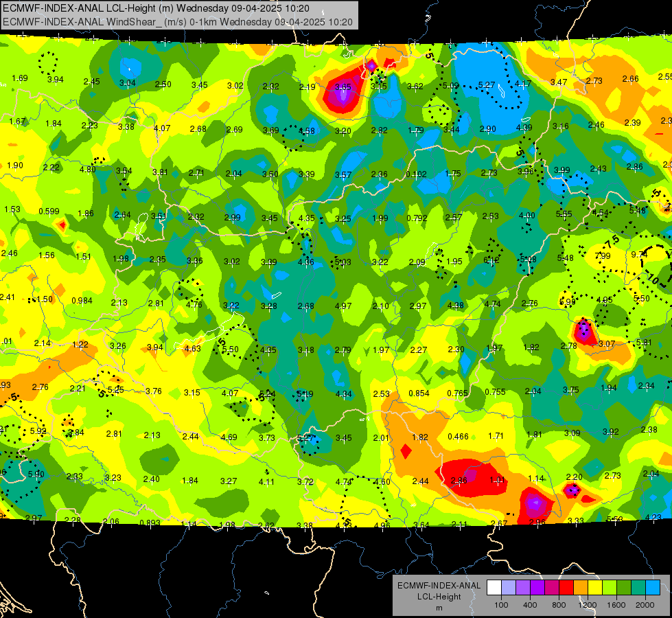The image size is (672, 618).
Task: Click the sky blue legend swatch
Action: 652,588
